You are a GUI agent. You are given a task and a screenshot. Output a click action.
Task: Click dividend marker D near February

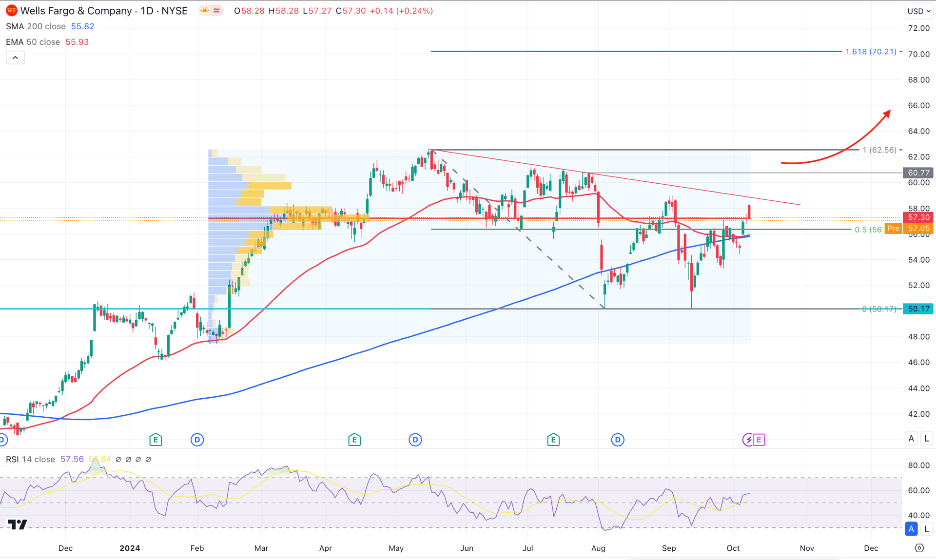click(197, 440)
